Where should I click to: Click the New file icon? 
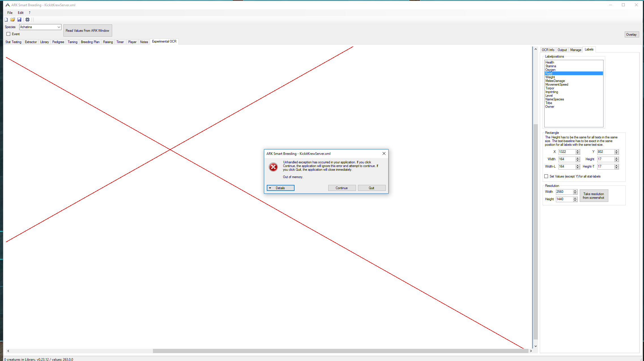point(6,19)
